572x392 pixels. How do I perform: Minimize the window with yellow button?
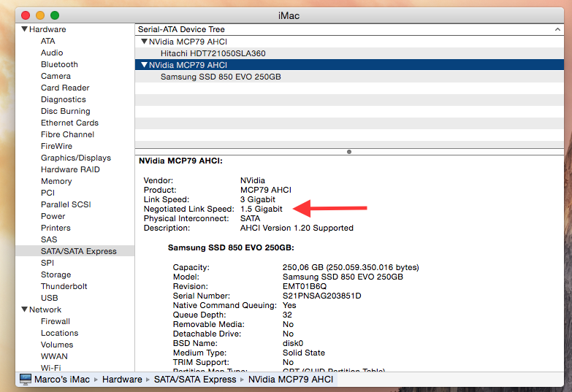tap(40, 15)
